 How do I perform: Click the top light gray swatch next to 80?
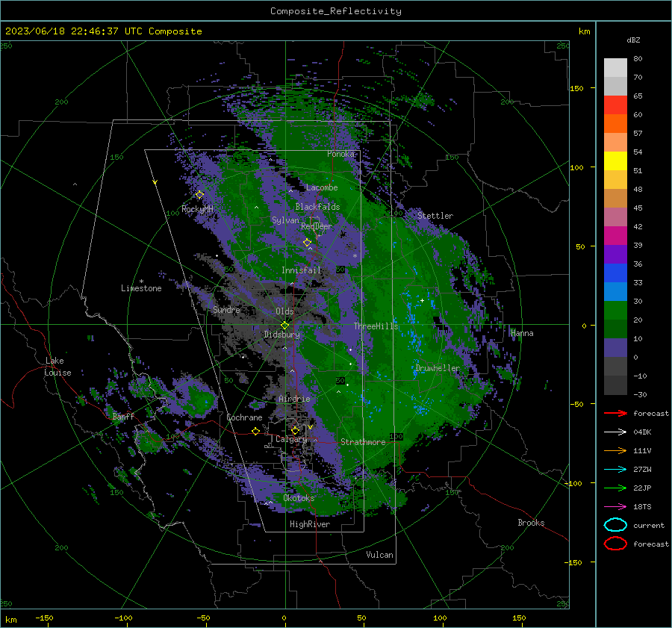[x=615, y=67]
